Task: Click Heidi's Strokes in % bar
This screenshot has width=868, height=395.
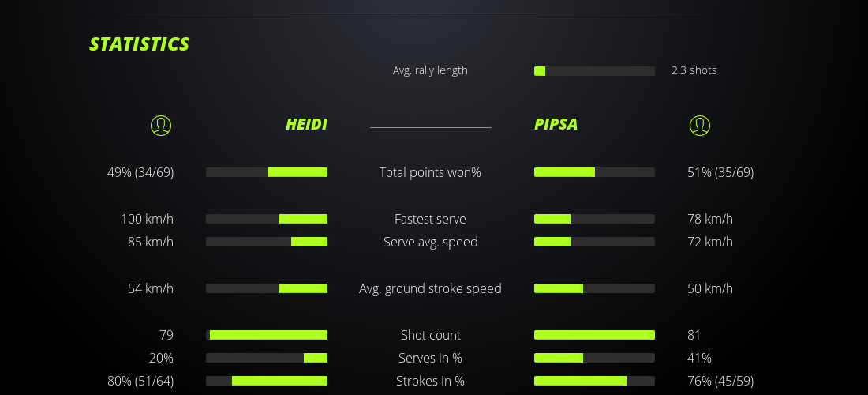Action: (x=267, y=381)
